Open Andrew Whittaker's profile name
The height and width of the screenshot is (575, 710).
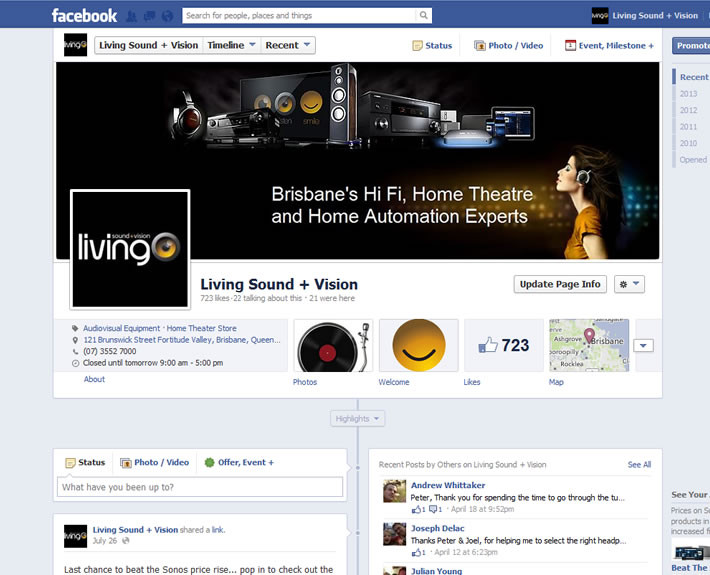pyautogui.click(x=448, y=485)
